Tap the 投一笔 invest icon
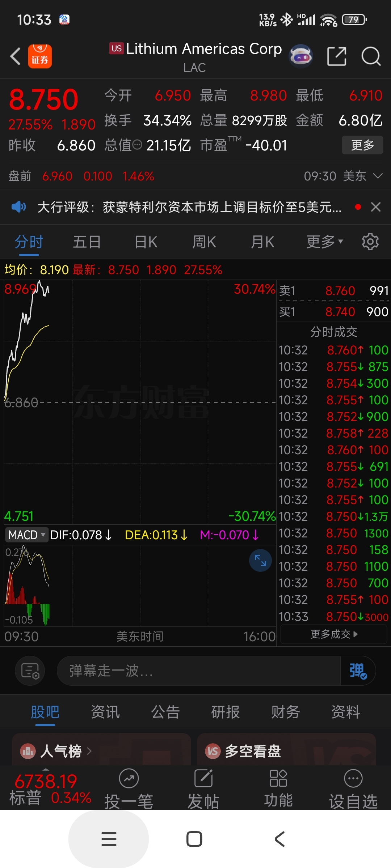This screenshot has width=391, height=868. click(129, 778)
